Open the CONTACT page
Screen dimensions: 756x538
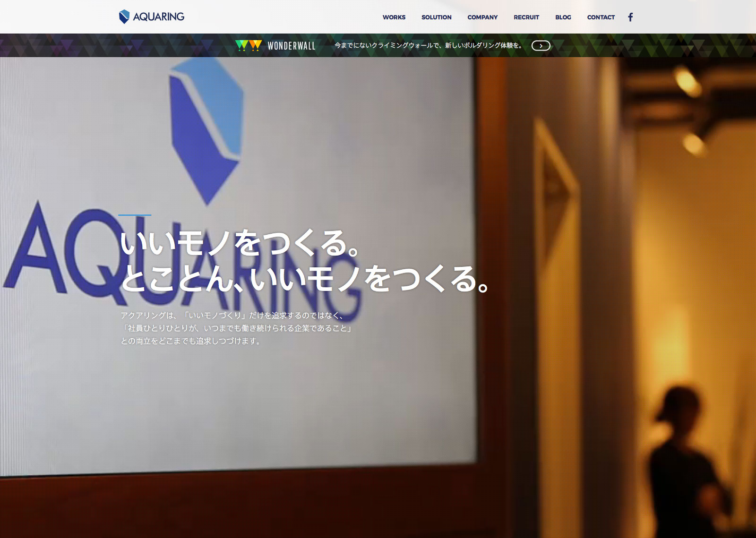[601, 17]
